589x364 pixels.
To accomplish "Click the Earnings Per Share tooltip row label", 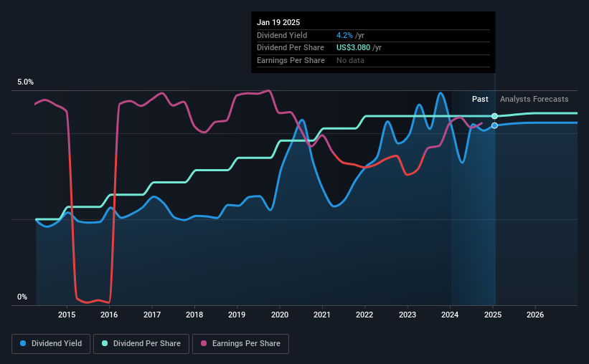I will pyautogui.click(x=291, y=60).
